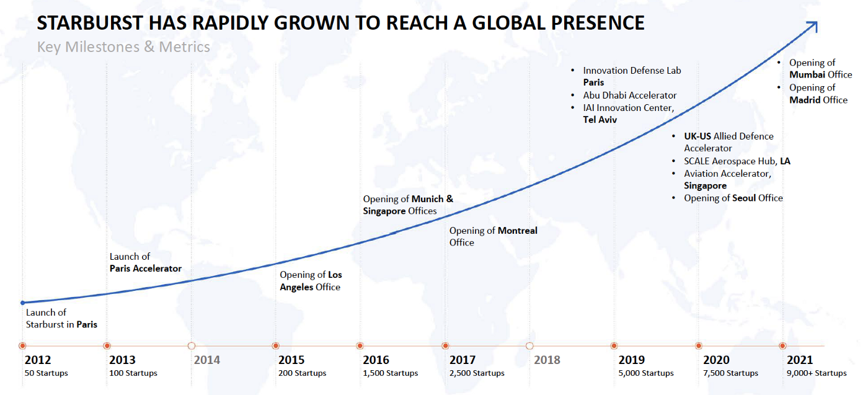This screenshot has height=395, width=868.
Task: Click the 'Key Milestones & Metrics' subtitle
Action: 123,47
